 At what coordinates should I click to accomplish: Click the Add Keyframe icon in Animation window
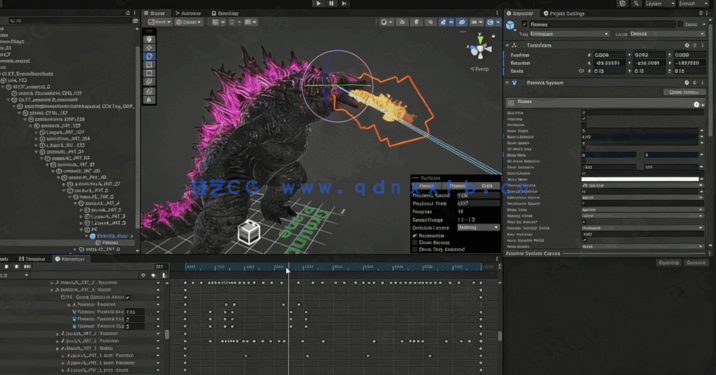point(153,275)
